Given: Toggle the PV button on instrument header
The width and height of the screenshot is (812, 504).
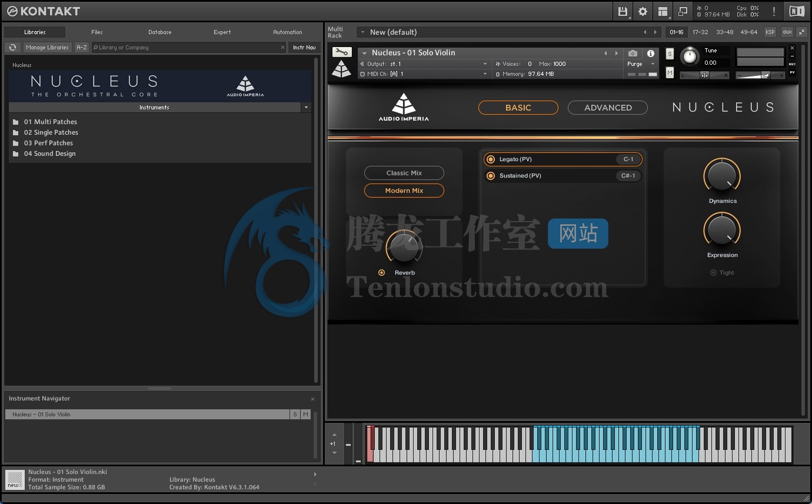Looking at the screenshot, I should tap(792, 72).
